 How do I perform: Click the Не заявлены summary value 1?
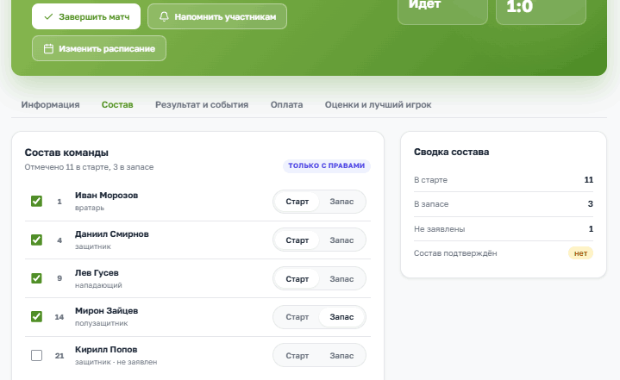click(x=591, y=229)
